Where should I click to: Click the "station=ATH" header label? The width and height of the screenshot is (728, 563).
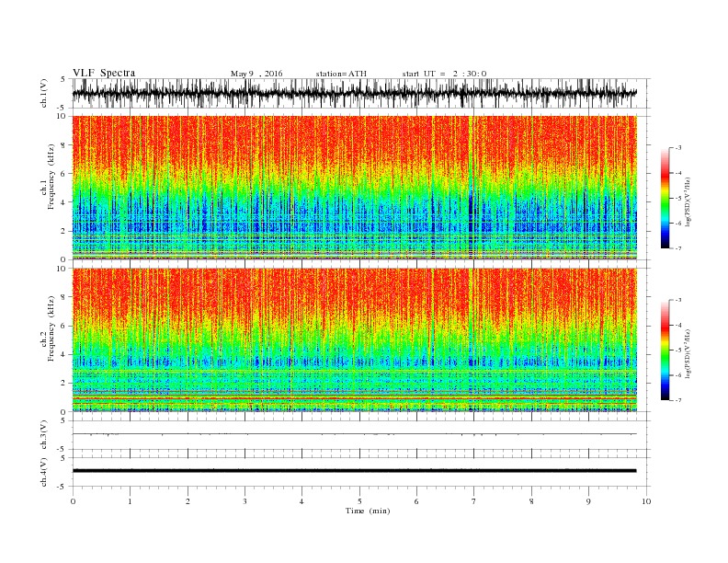coord(341,74)
